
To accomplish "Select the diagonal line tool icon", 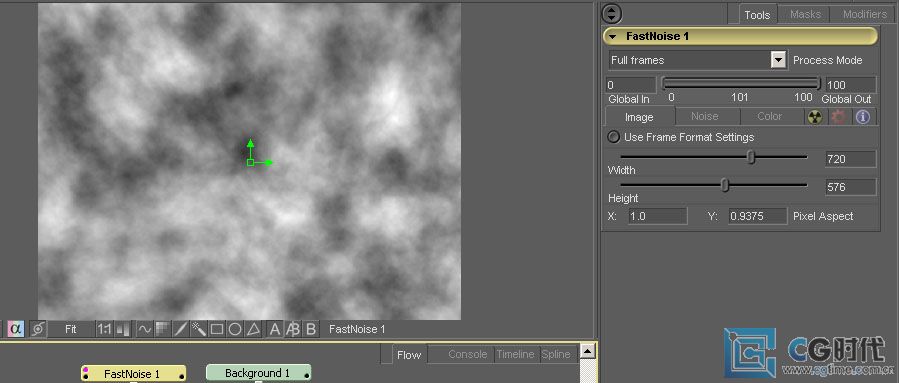I will [181, 329].
